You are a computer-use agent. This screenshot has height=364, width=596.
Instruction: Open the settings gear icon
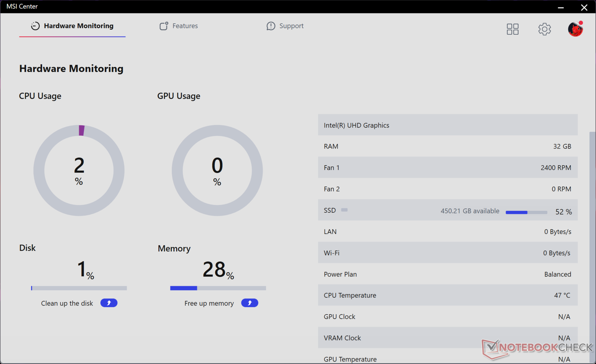[x=544, y=29]
